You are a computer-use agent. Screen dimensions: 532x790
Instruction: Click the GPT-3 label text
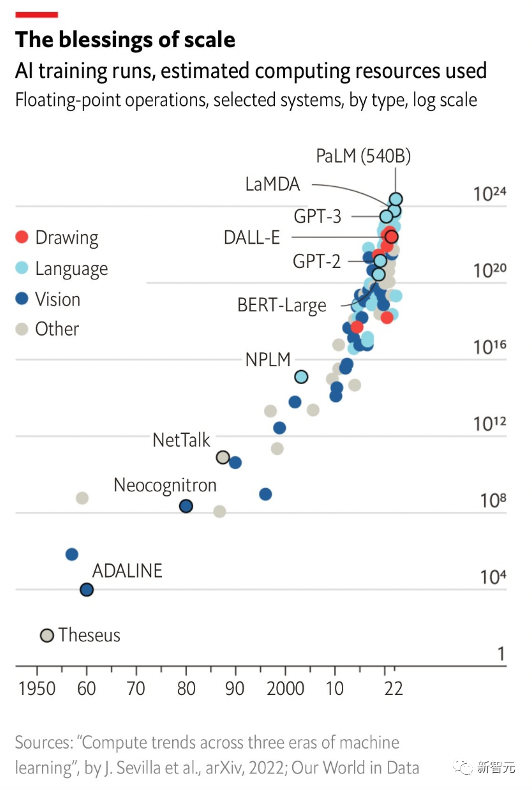(318, 217)
